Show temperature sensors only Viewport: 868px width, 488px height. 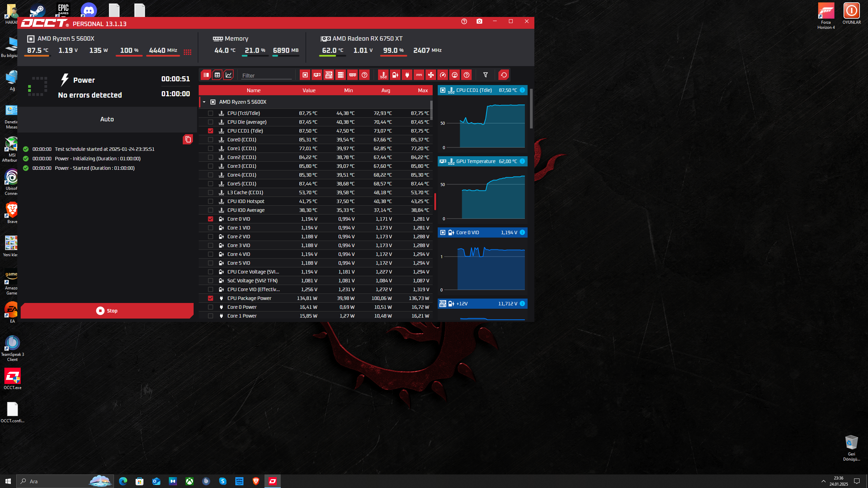pyautogui.click(x=383, y=75)
